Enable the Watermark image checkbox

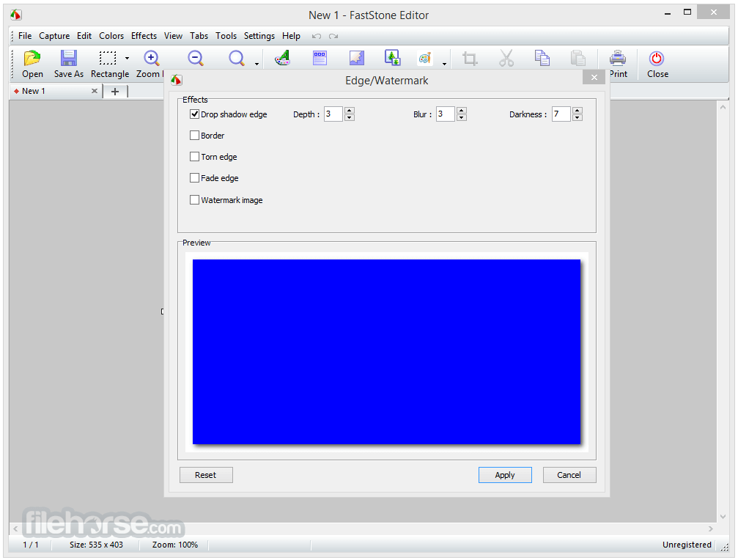[x=195, y=200]
